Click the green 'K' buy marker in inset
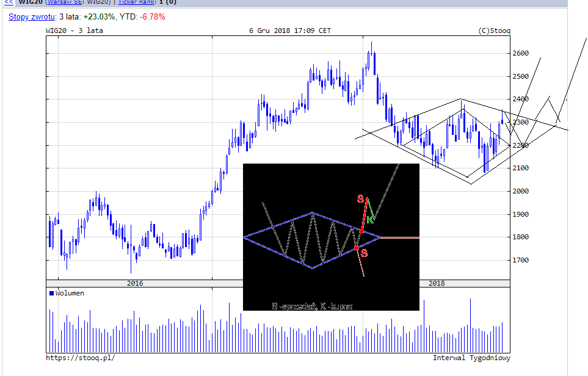This screenshot has height=376, width=588. click(370, 220)
